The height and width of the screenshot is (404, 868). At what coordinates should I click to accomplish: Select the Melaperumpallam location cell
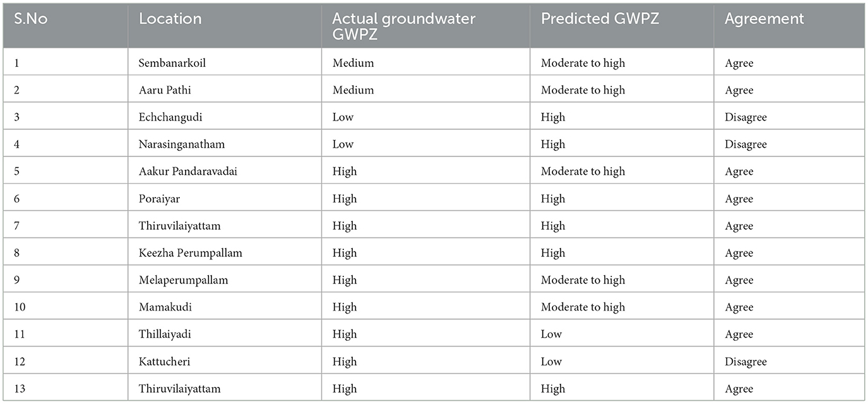tap(183, 280)
